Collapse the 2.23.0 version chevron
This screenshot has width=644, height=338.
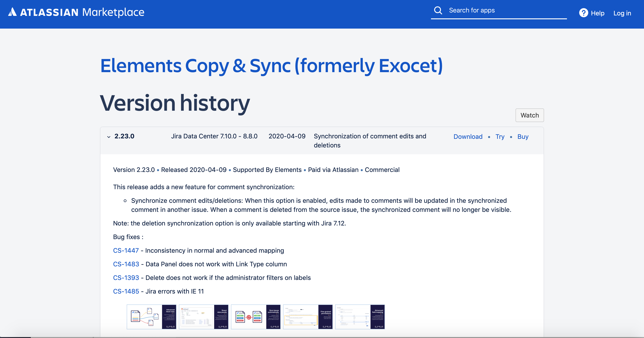pyautogui.click(x=109, y=137)
